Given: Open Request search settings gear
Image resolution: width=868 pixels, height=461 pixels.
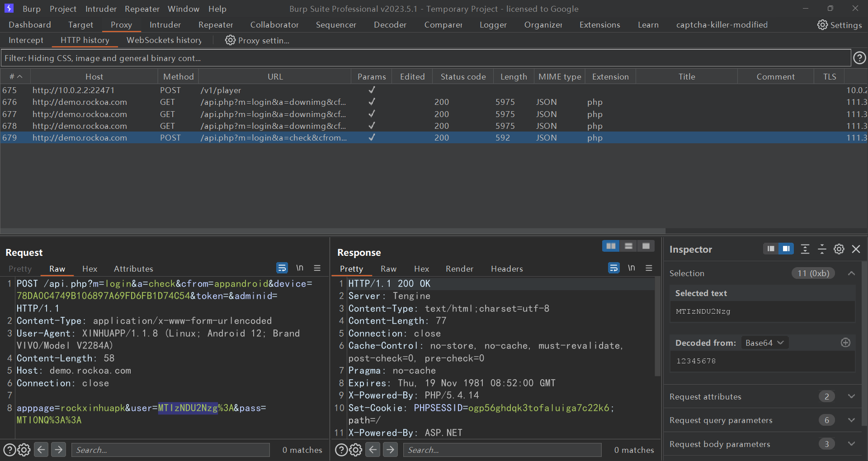Looking at the screenshot, I should coord(24,450).
